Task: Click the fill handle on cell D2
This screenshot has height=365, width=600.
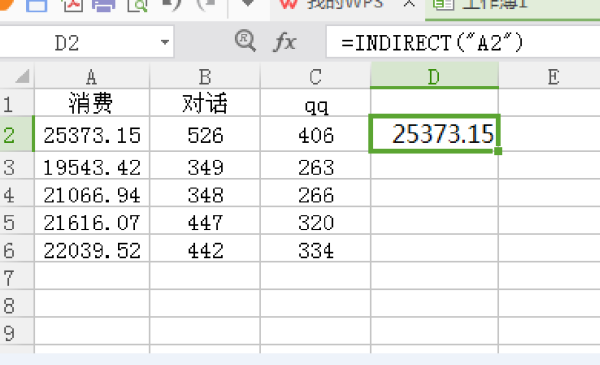Action: 498,151
